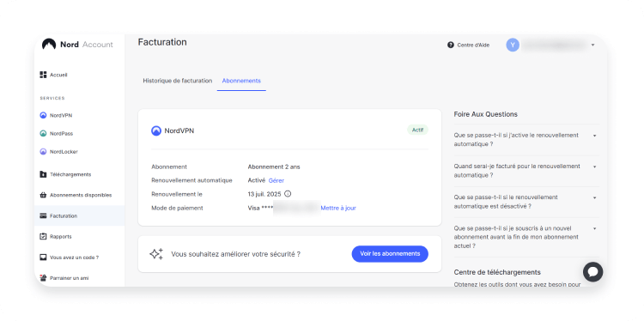644x321 pixels.
Task: Click the sparkle icon beside security prompt
Action: [156, 254]
